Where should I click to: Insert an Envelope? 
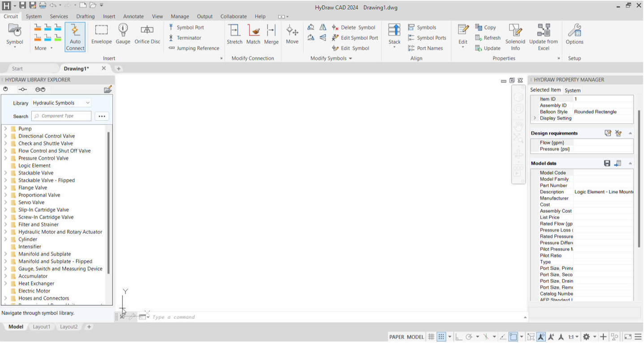[x=102, y=34]
